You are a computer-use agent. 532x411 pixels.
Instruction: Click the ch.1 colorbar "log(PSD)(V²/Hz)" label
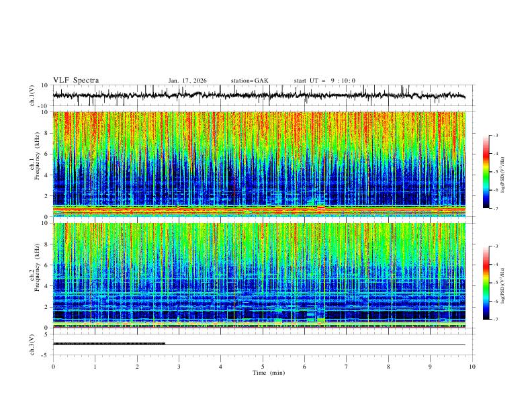[502, 175]
